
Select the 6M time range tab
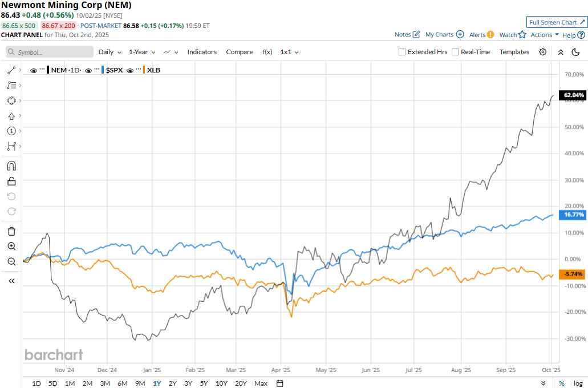(122, 383)
